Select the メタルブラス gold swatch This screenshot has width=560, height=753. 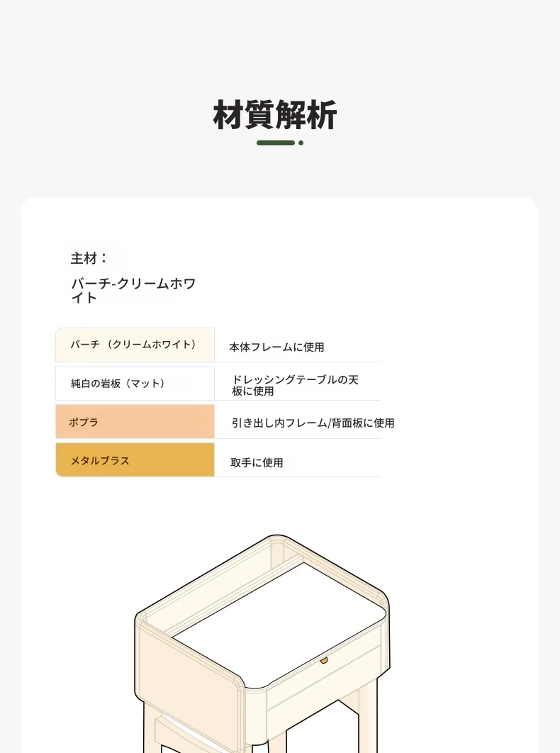click(135, 460)
